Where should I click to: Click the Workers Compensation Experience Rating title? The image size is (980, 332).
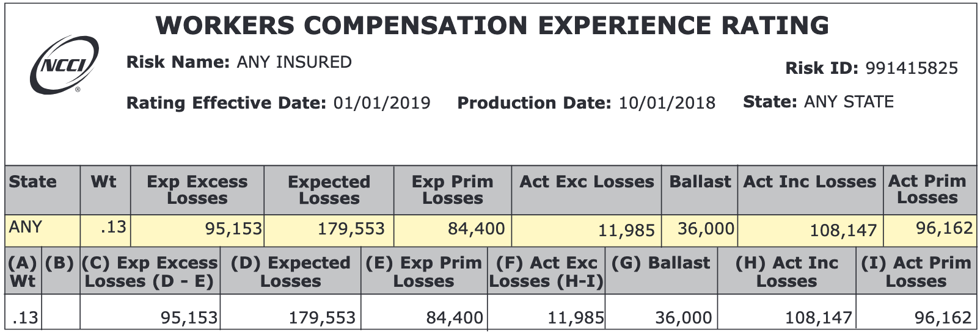click(x=492, y=26)
